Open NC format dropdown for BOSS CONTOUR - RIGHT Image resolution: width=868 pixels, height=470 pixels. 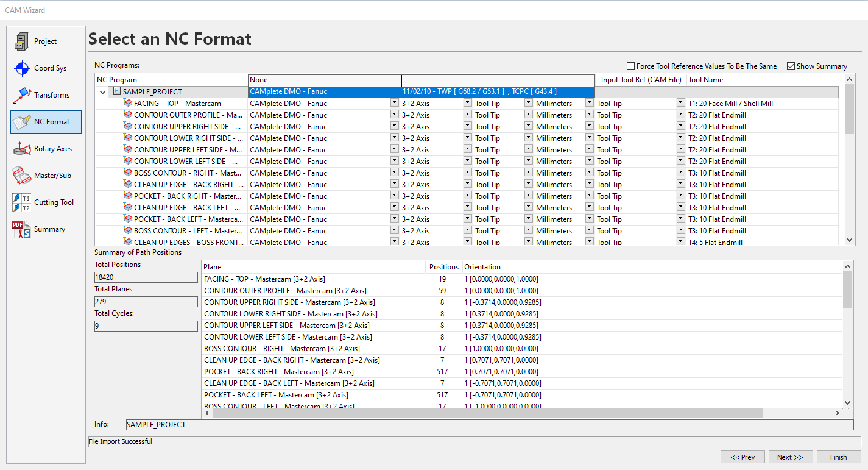395,173
